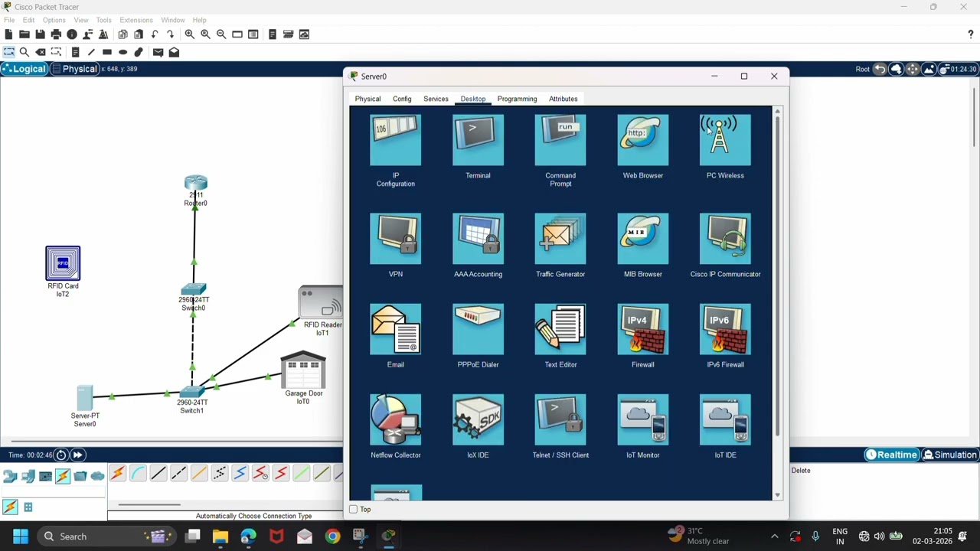Choose the copper straight-through black cable
Screen dimensions: 980x551
[158, 474]
